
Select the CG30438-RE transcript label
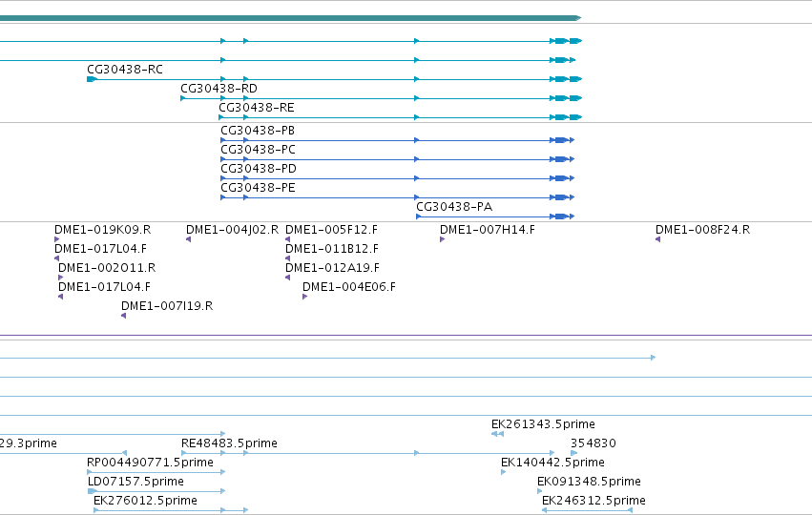(x=257, y=108)
